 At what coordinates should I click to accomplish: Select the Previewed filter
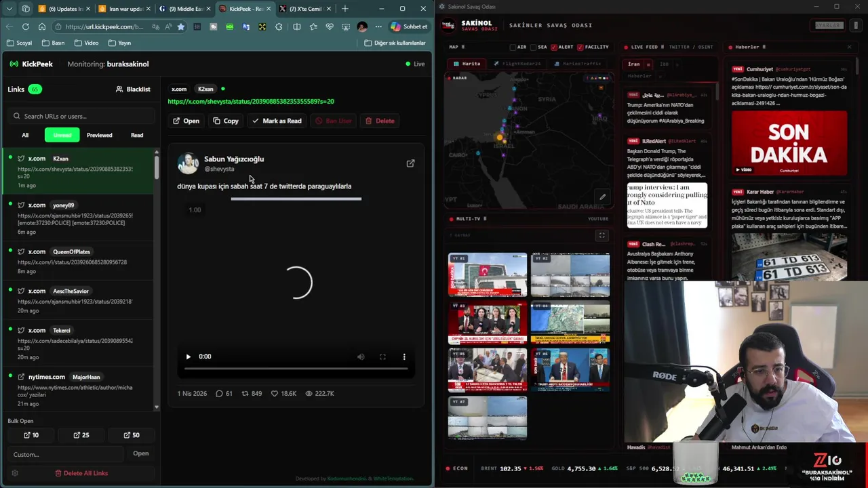99,135
